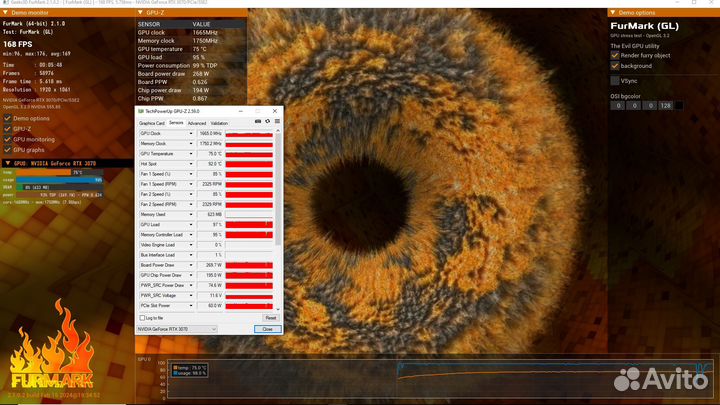This screenshot has width=720, height=405.
Task: Click the GPU-Z screenshot camera icon
Action: (258, 122)
